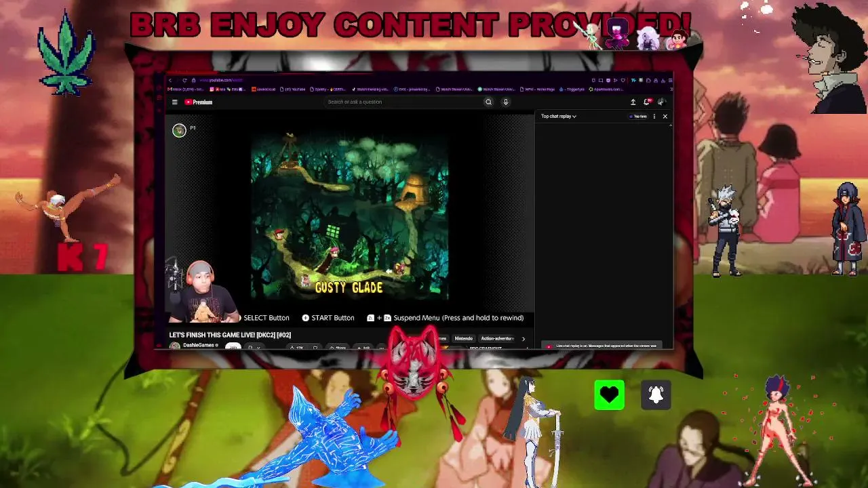Expand the Top chat replay dropdown
This screenshot has width=868, height=488.
tap(559, 117)
